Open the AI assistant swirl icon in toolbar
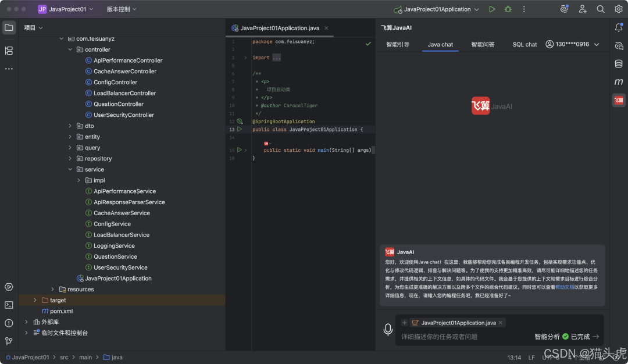 click(x=564, y=9)
